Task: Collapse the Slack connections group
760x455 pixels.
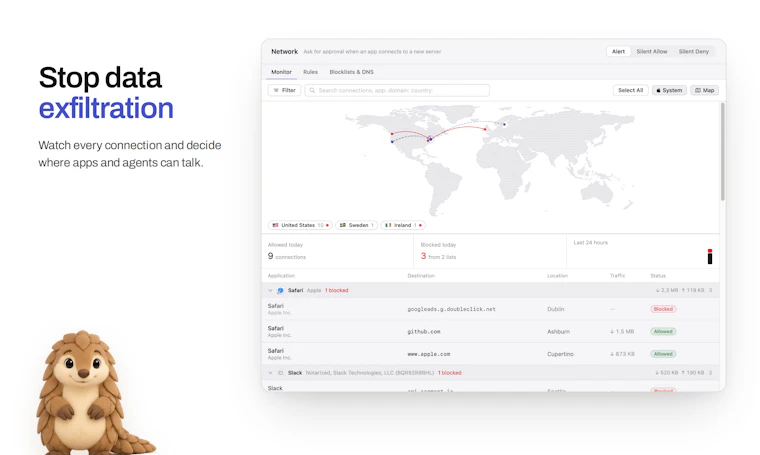Action: (270, 373)
